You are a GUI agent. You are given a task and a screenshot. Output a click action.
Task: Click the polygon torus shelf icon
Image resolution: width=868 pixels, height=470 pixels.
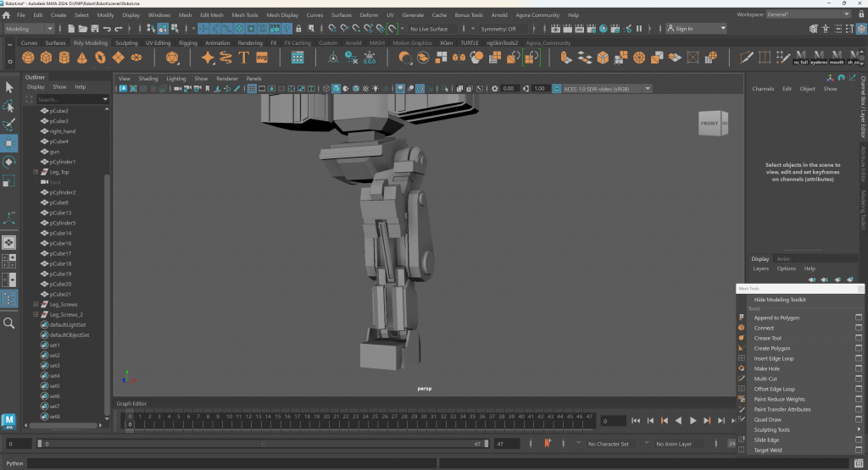100,58
